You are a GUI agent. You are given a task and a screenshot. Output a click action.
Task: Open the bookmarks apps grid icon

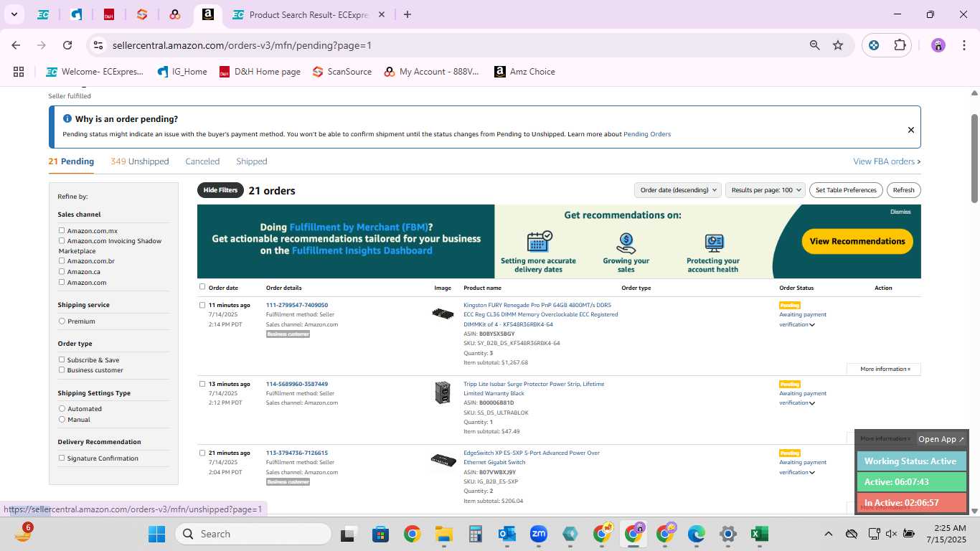pos(19,72)
